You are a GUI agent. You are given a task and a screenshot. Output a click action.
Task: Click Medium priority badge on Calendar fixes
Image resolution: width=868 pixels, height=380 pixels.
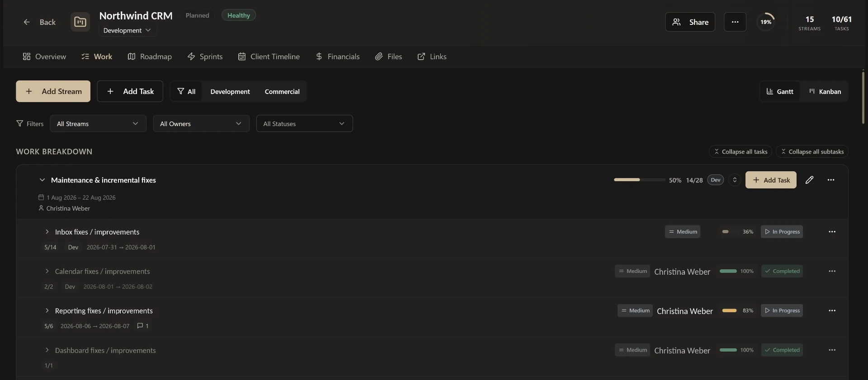[632, 271]
